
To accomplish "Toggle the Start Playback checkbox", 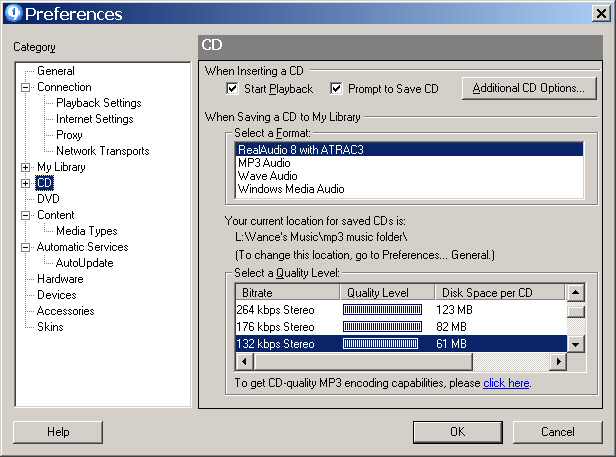I will [x=232, y=88].
